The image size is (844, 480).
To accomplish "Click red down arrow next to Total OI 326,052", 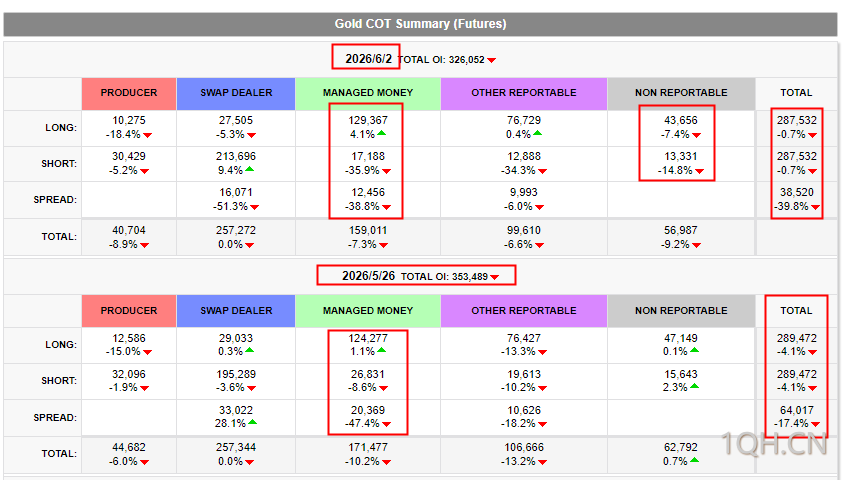I will coord(491,60).
